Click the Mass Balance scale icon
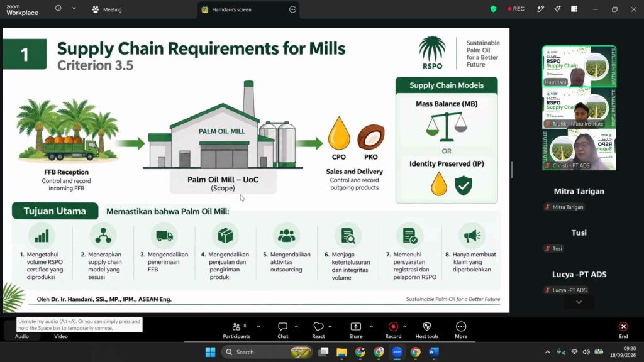The height and width of the screenshot is (362, 644). (x=447, y=127)
